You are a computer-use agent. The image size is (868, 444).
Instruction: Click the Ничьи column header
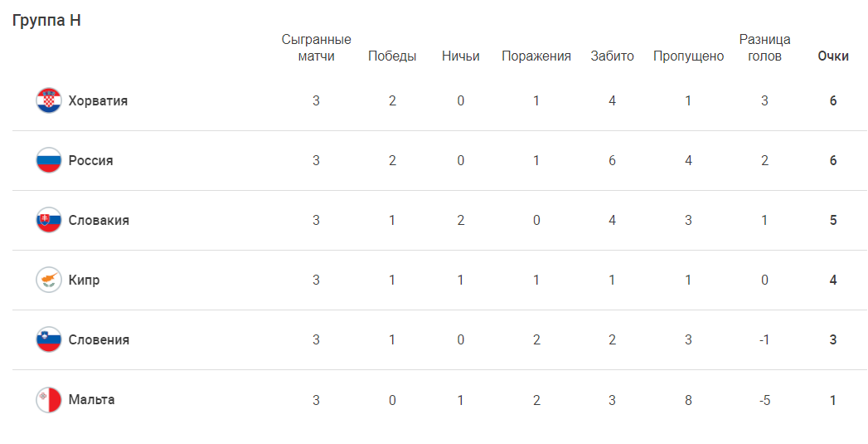click(x=461, y=56)
